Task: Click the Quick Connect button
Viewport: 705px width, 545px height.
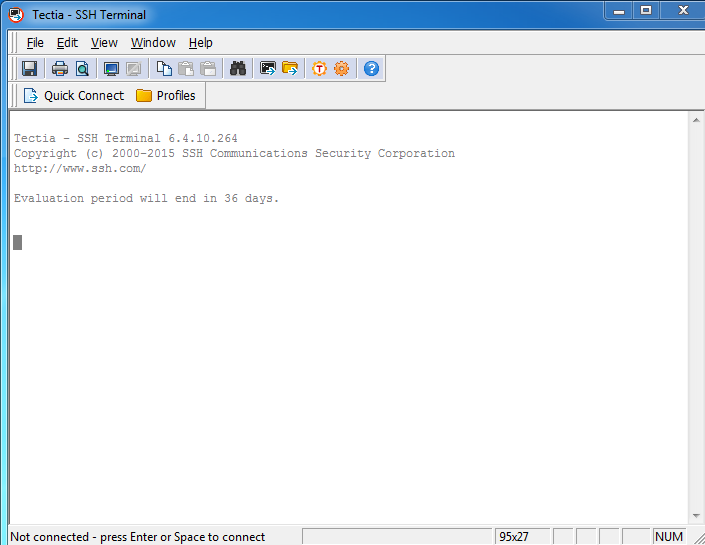Action: (x=74, y=96)
